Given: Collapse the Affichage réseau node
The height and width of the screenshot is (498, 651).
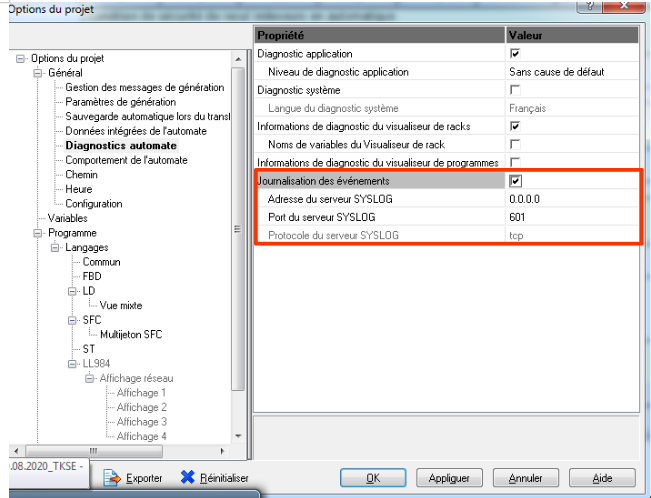Looking at the screenshot, I should (89, 378).
